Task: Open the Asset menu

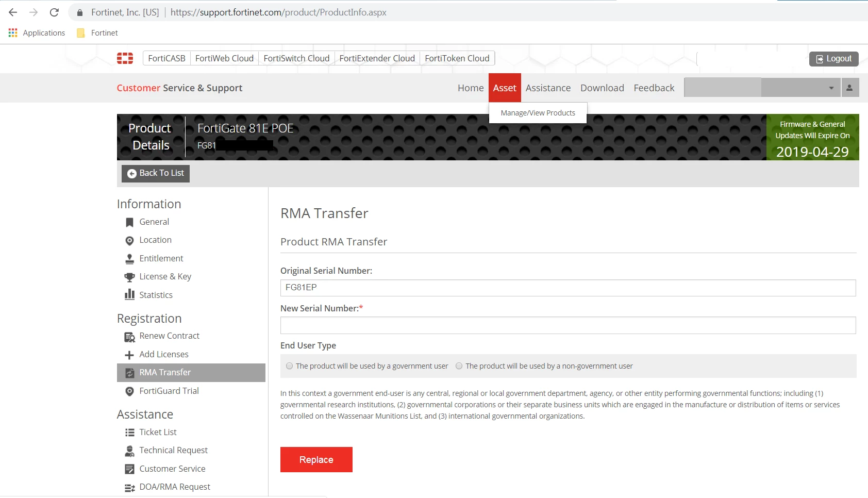Action: [x=505, y=88]
